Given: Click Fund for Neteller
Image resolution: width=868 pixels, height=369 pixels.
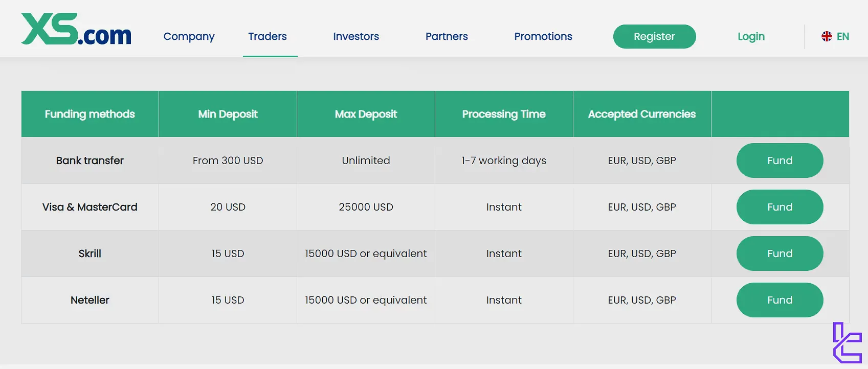Looking at the screenshot, I should tap(780, 300).
